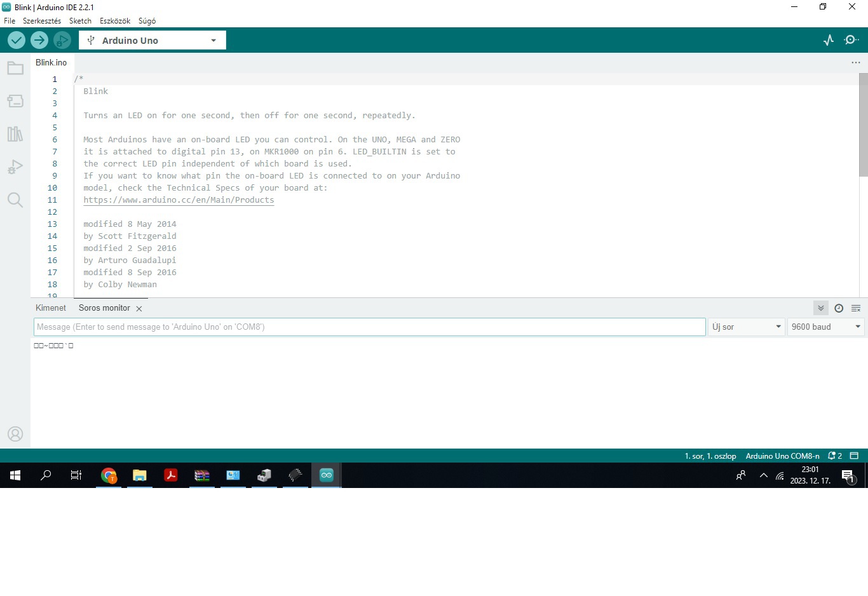Click the Verify checkmark button

(17, 40)
